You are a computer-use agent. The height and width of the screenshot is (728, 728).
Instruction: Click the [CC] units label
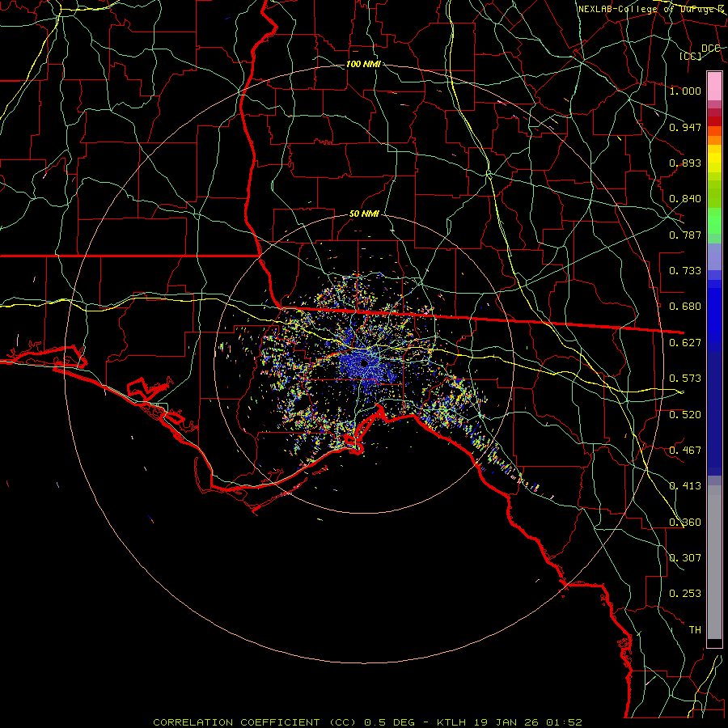(691, 56)
